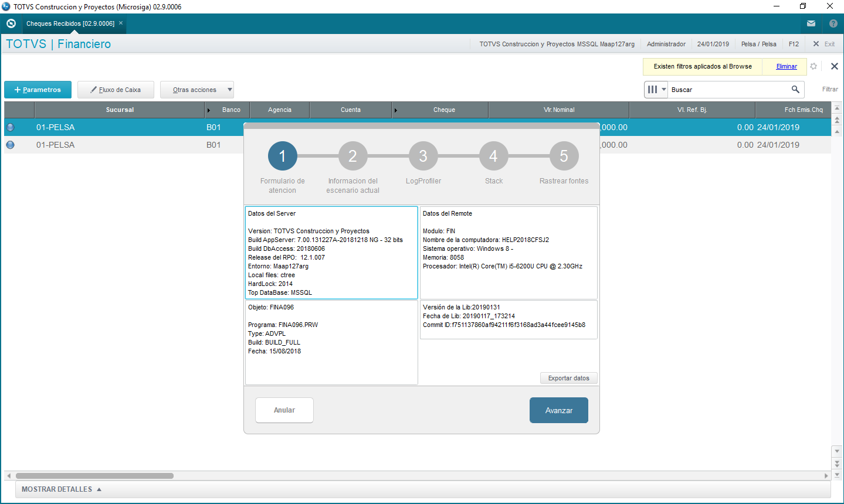This screenshot has width=844, height=504.
Task: Click the Sucursal column header
Action: (x=120, y=110)
